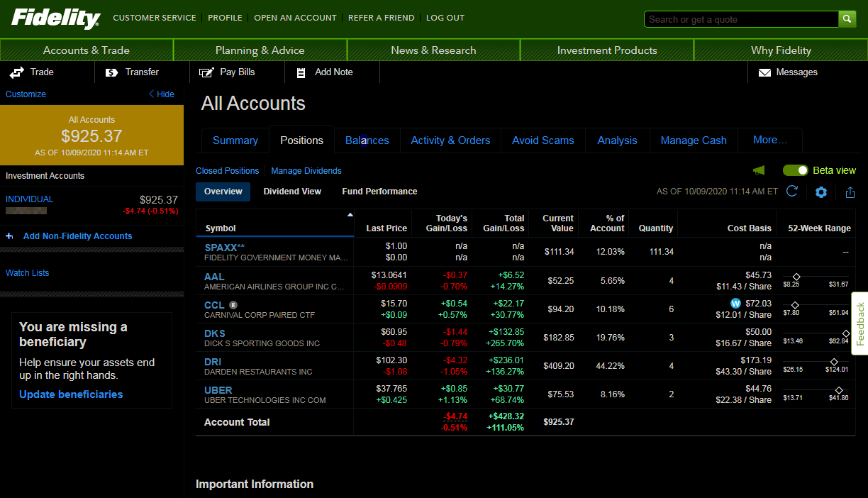Click Update beneficiaries link
868x498 pixels.
[x=71, y=394]
